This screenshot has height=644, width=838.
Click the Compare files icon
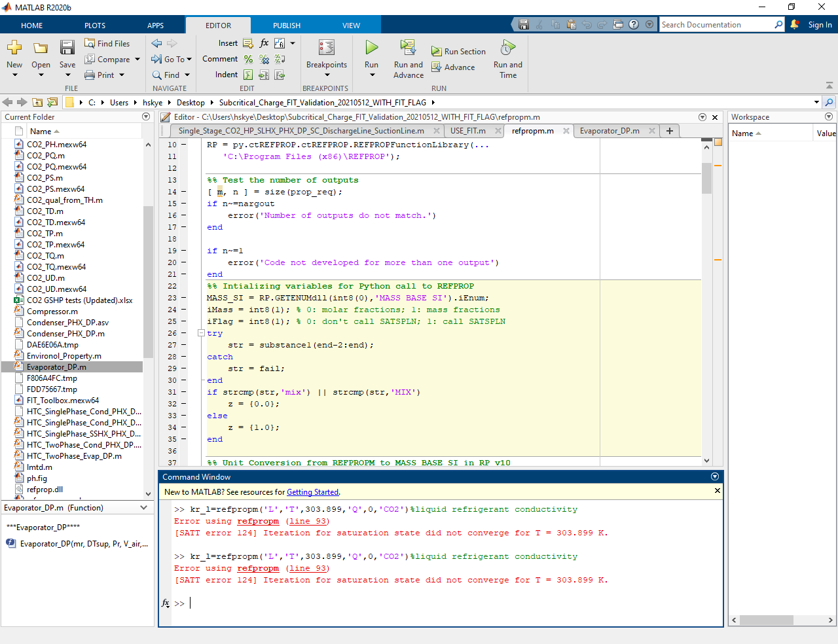pyautogui.click(x=90, y=59)
